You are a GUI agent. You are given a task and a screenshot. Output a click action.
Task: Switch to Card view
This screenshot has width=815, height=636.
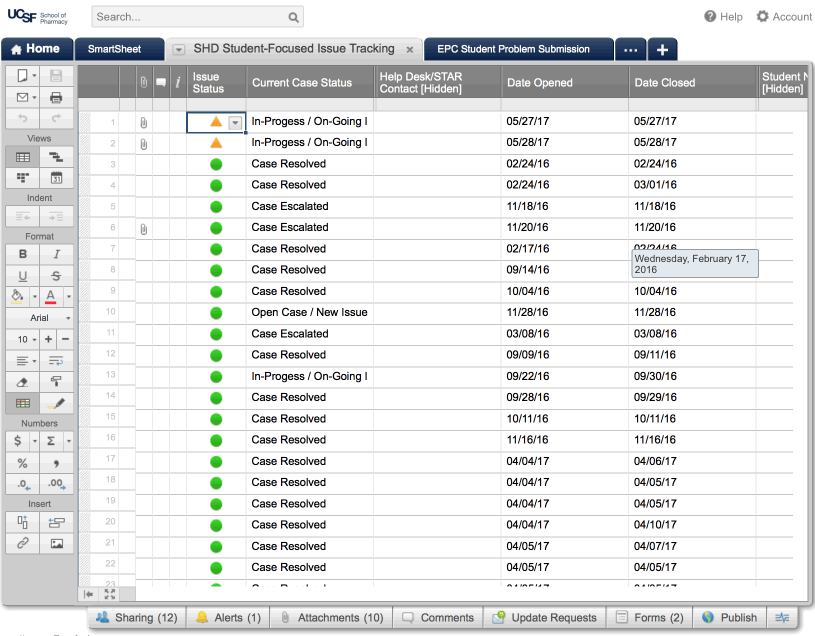tap(23, 178)
